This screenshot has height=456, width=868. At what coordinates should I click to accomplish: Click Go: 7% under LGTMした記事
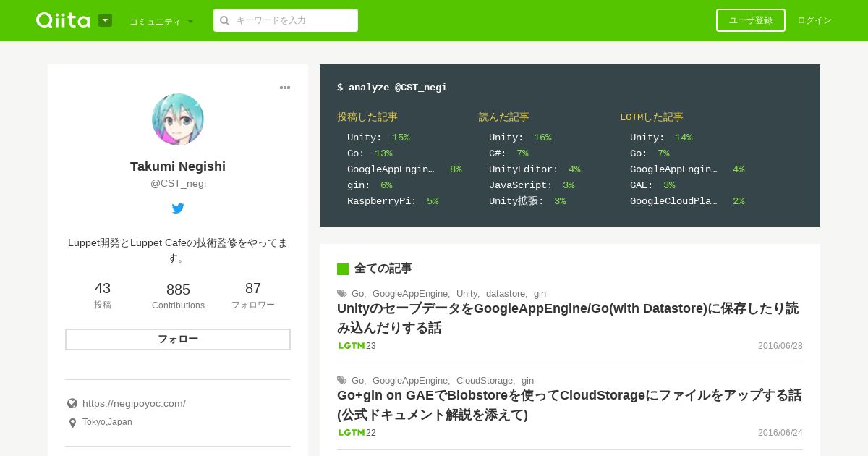(650, 153)
